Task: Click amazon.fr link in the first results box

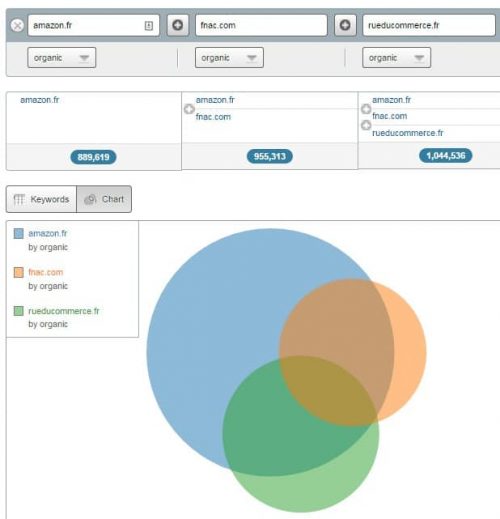Action: [x=40, y=100]
